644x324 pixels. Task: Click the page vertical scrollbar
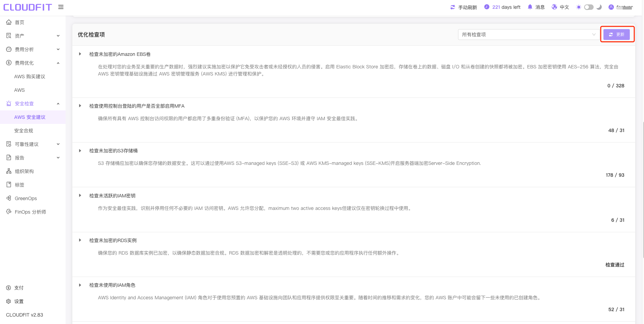(643, 190)
